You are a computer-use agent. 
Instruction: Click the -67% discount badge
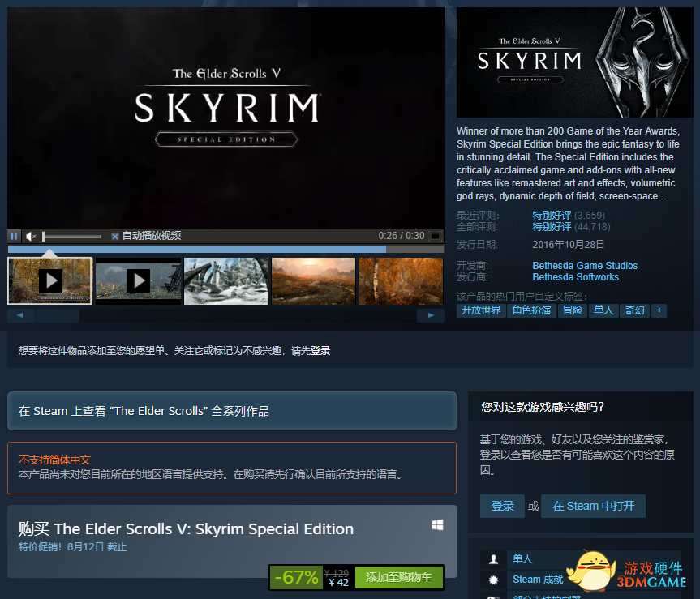(x=296, y=578)
